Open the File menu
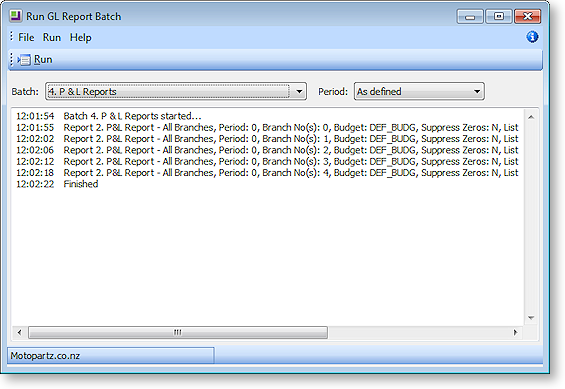Image resolution: width=565 pixels, height=389 pixels. [x=26, y=37]
